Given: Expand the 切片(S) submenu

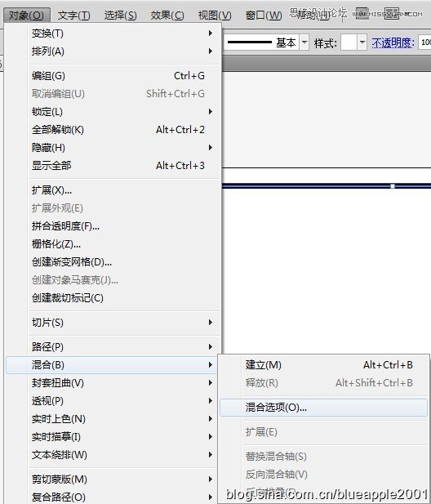Looking at the screenshot, I should coord(123,323).
